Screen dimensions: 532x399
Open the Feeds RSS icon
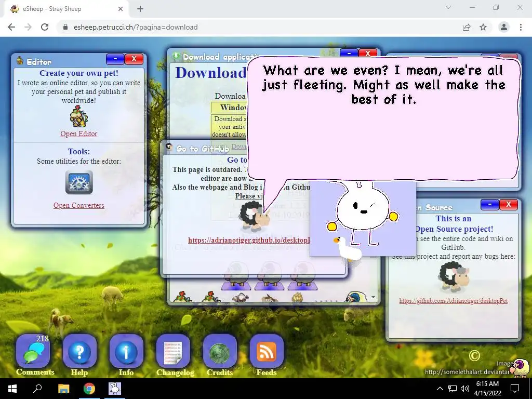267,352
